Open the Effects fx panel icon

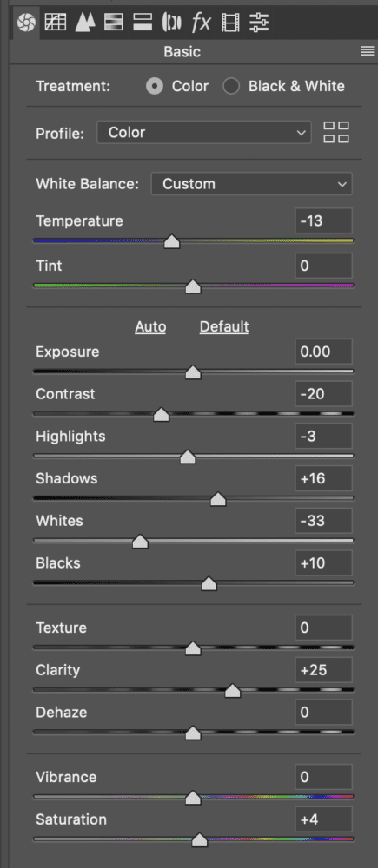pos(202,23)
